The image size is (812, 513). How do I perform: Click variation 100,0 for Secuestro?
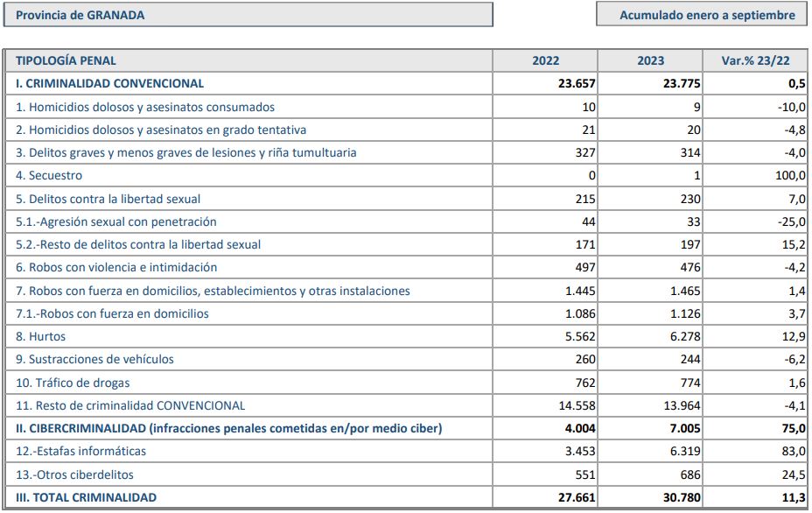pos(790,175)
